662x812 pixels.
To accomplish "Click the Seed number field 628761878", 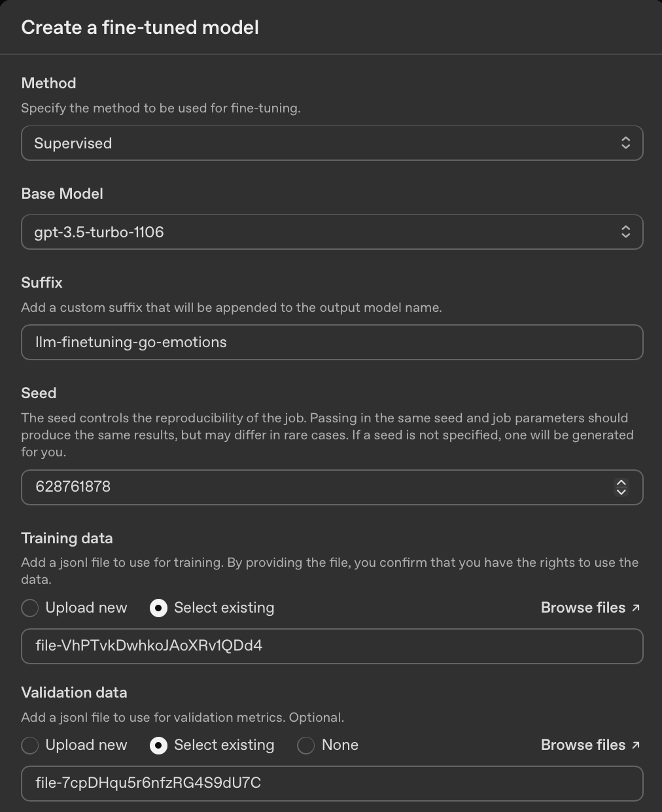I will pos(314,487).
